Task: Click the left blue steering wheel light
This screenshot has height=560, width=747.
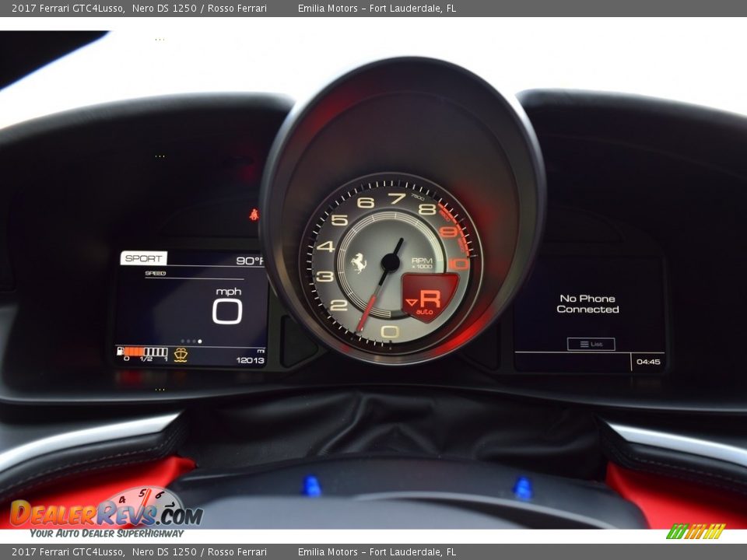Action: pos(311,486)
